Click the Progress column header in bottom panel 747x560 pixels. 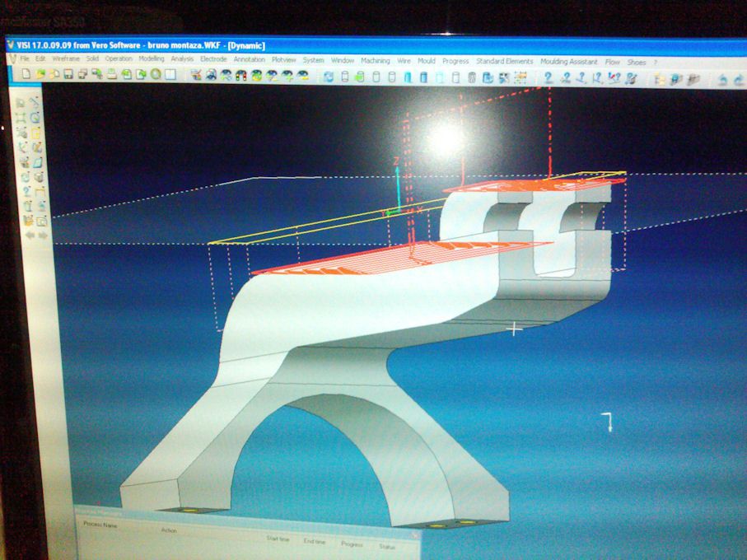[352, 544]
